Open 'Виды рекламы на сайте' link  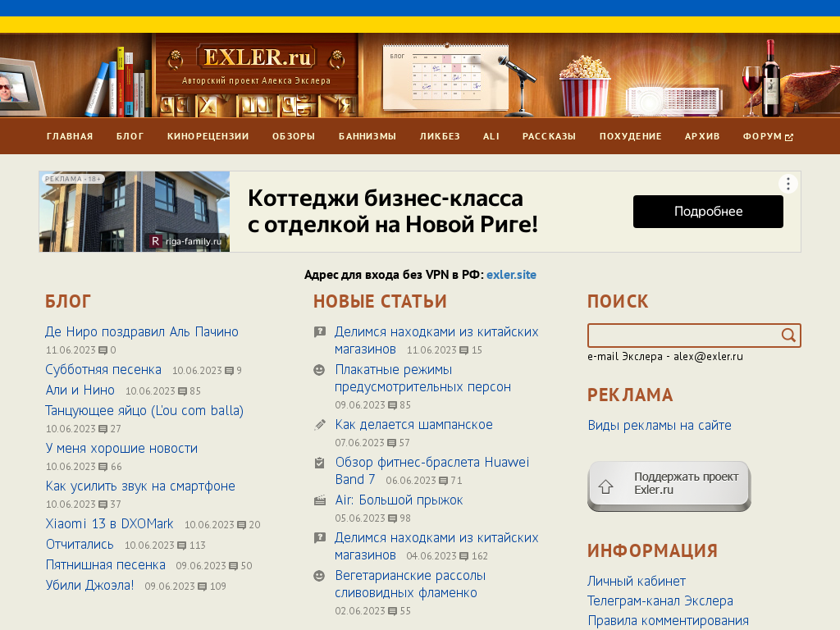660,426
